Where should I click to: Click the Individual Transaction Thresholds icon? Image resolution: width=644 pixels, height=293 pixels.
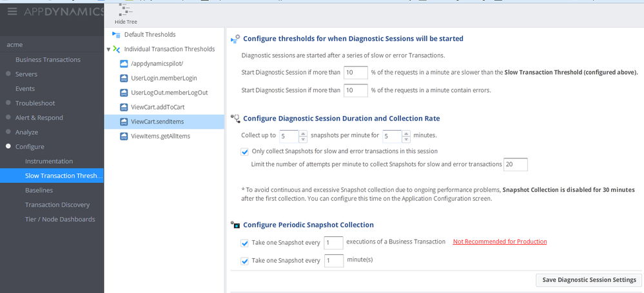click(117, 49)
